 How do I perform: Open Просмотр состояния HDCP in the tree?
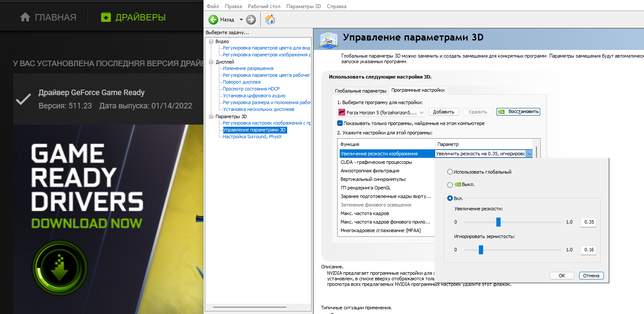click(x=251, y=89)
